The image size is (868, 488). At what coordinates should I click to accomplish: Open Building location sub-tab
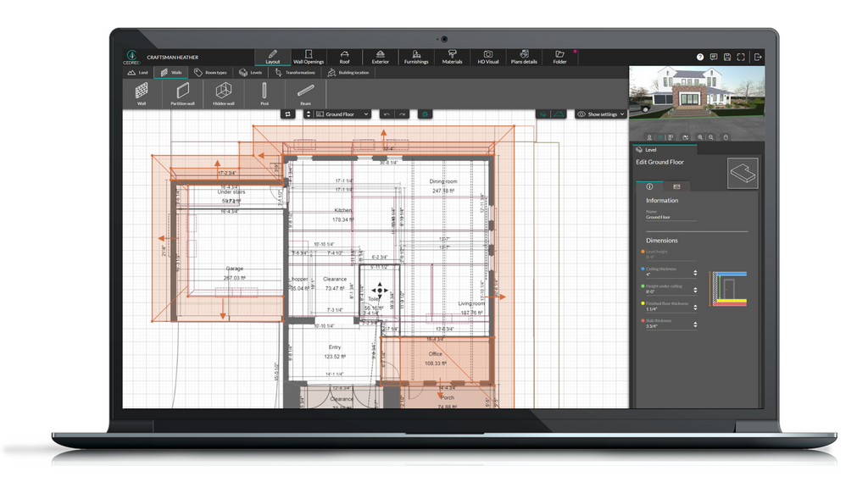pos(348,73)
